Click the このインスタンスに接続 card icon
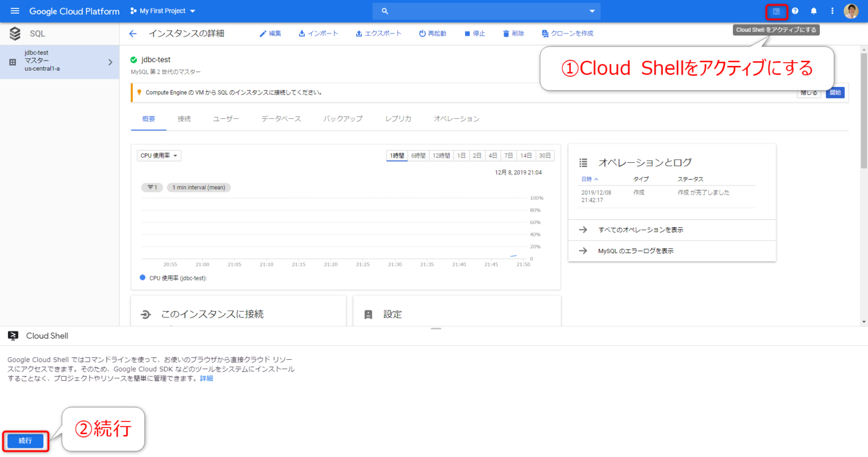The width and height of the screenshot is (868, 457). (x=146, y=314)
